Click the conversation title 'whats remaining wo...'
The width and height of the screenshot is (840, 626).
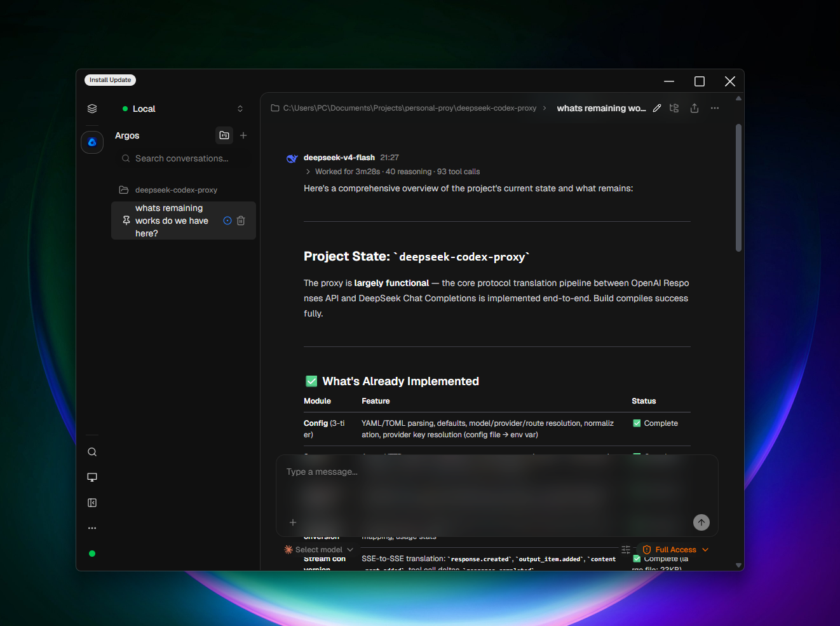click(601, 108)
